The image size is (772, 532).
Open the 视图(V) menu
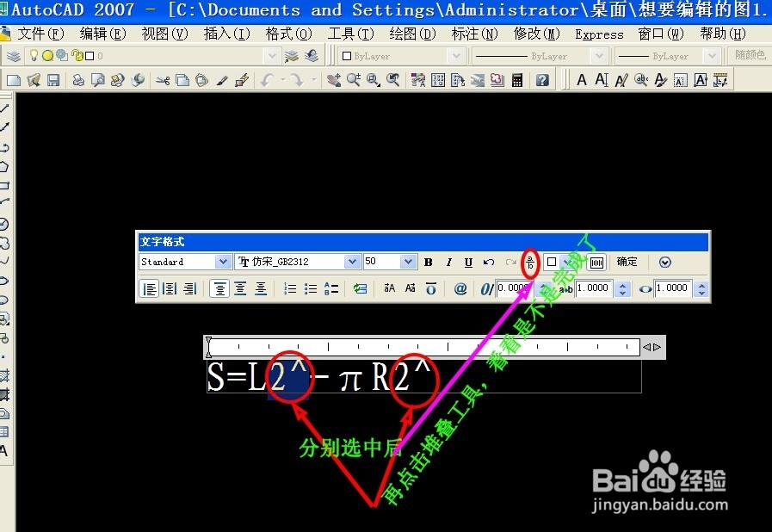[x=165, y=34]
